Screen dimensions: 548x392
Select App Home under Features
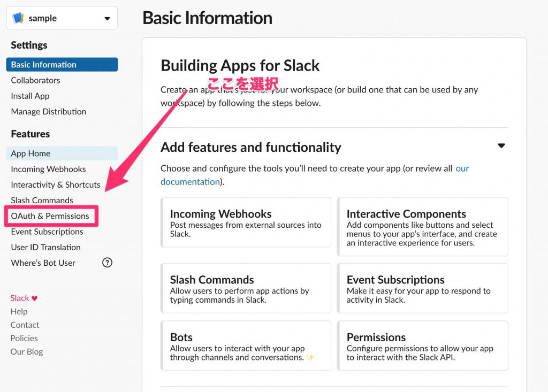[x=31, y=153]
